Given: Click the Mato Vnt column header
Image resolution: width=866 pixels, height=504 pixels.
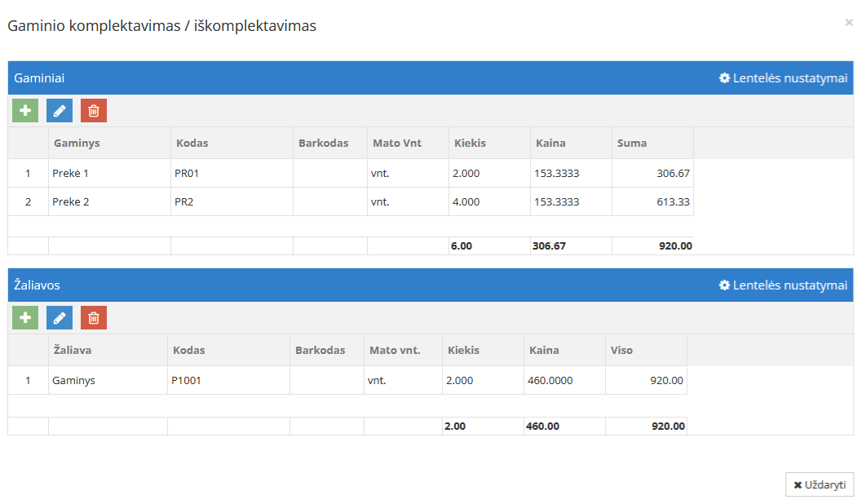Looking at the screenshot, I should click(x=397, y=143).
